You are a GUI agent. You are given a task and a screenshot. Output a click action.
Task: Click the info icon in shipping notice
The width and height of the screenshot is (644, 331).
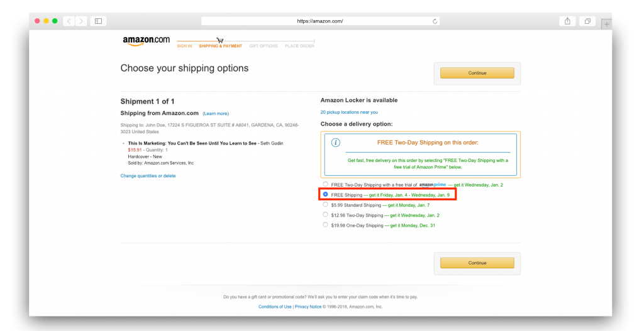[x=336, y=143]
